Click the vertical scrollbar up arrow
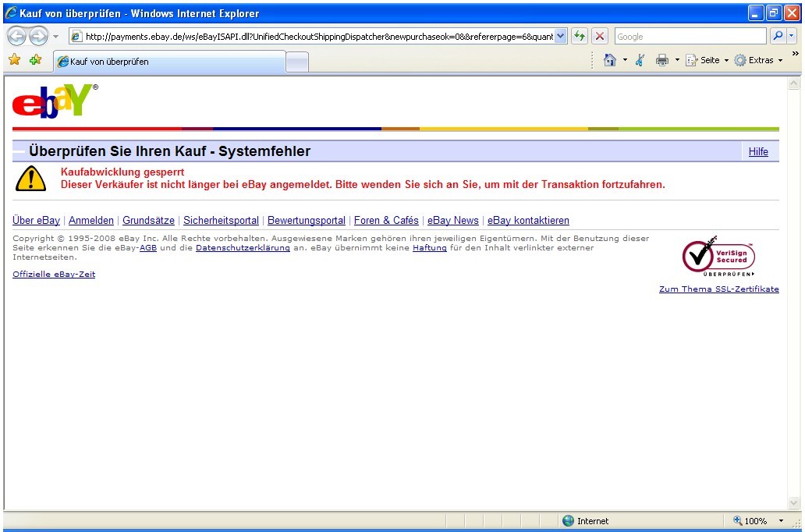 point(794,83)
